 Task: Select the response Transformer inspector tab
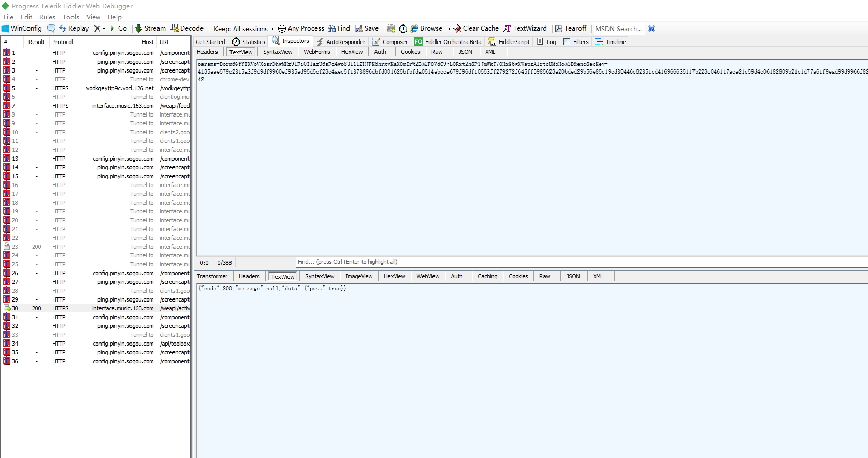pyautogui.click(x=212, y=276)
